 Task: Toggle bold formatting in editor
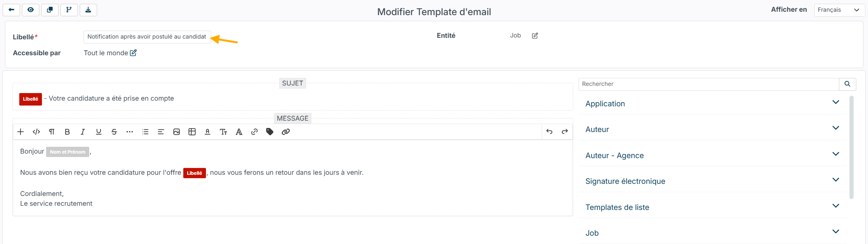coord(67,132)
